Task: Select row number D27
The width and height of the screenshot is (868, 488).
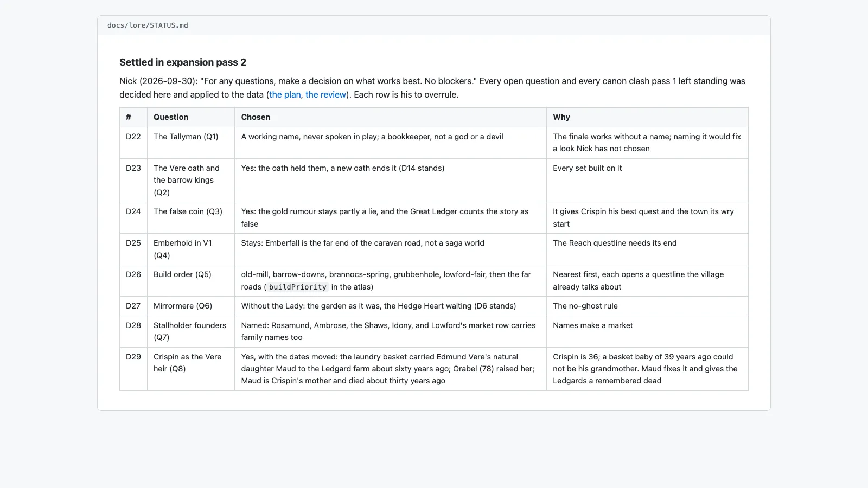Action: pyautogui.click(x=133, y=306)
